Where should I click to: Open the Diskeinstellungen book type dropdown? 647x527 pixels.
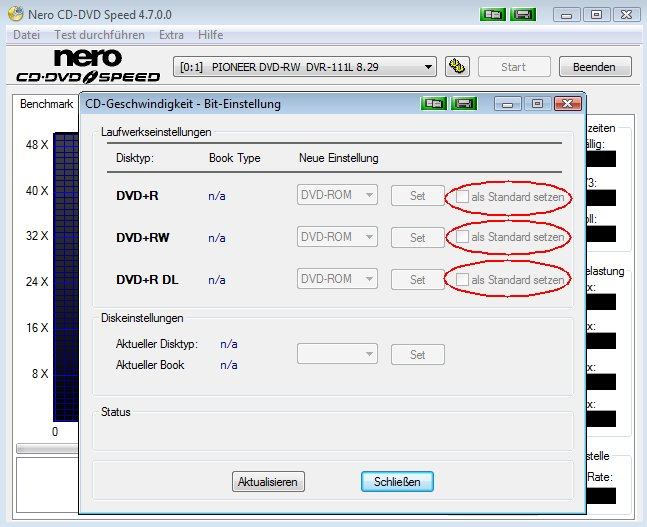(337, 354)
